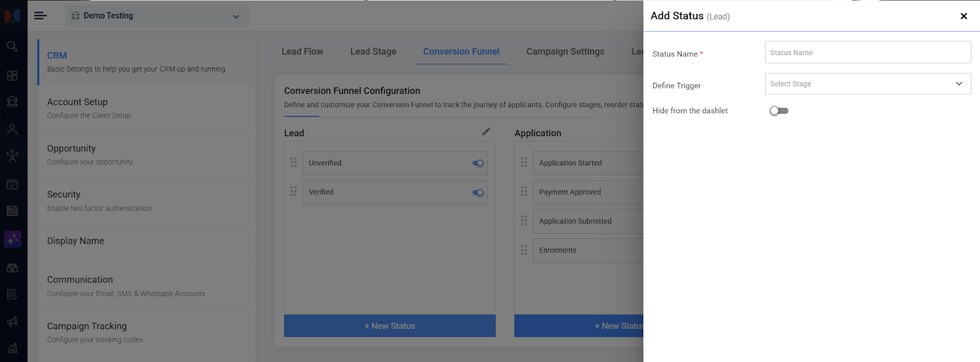Click the hamburger menu icon
Image resolution: width=980 pixels, height=362 pixels.
click(x=40, y=16)
